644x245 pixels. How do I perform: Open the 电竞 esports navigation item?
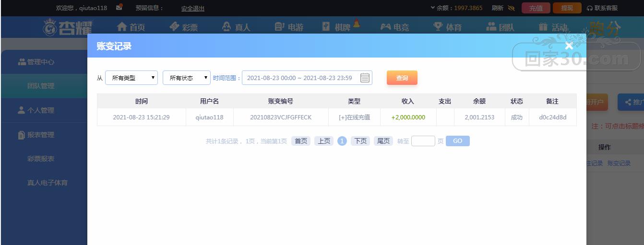click(x=394, y=27)
